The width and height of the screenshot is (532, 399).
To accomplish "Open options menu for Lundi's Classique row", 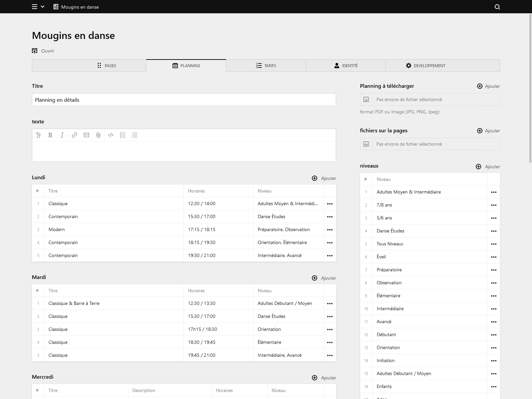I will (330, 203).
